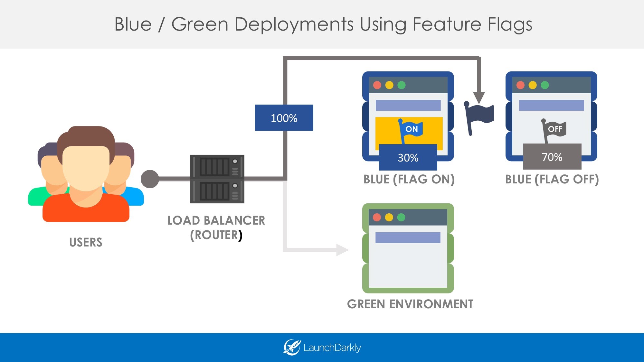Click the yellow dot on the BLUE (FLAG ON) window

(x=389, y=84)
